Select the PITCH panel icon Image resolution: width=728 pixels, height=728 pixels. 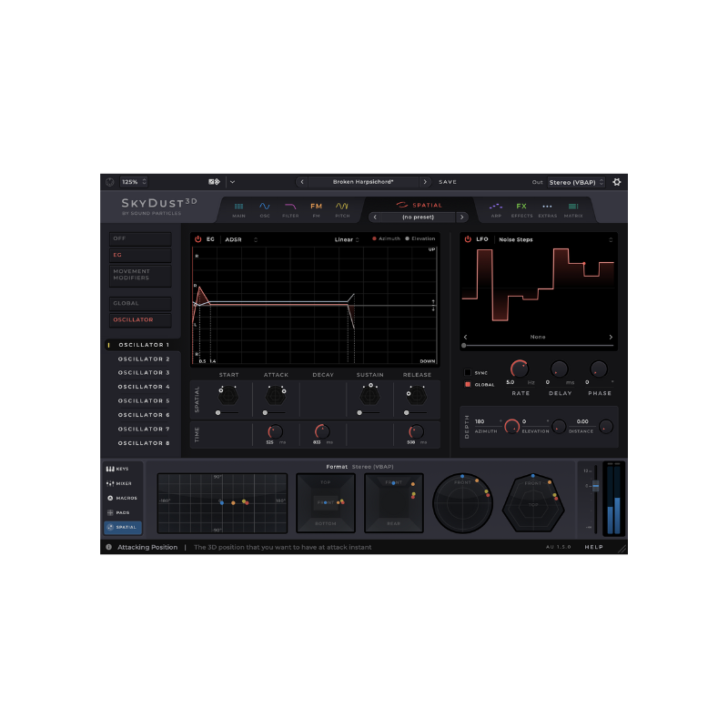coord(342,207)
